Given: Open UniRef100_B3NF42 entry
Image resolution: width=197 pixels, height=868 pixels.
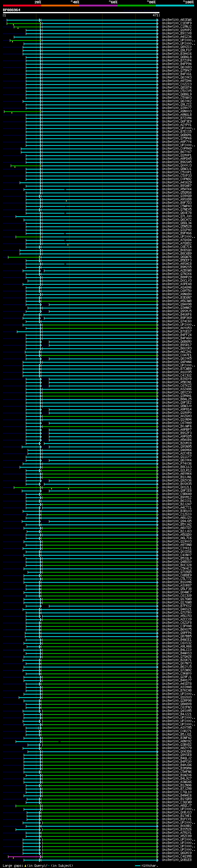Looking at the screenshot, I should click(177, 738).
